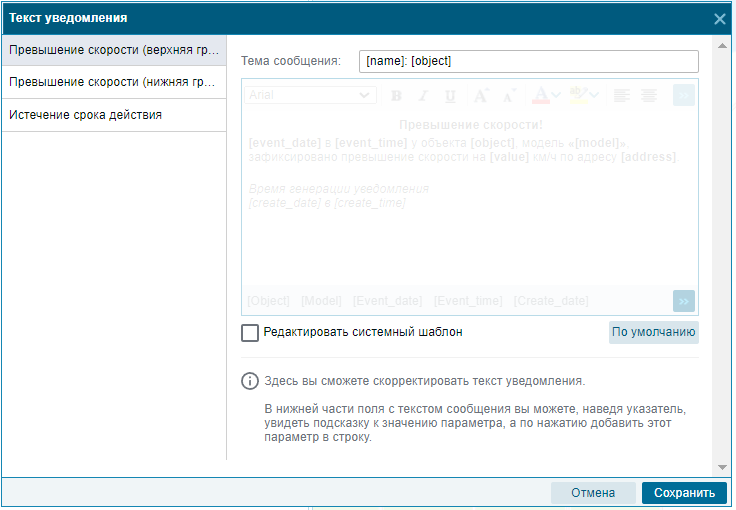The image size is (736, 510).
Task: Toggle underline formatting in editor toolbar
Action: click(x=450, y=96)
